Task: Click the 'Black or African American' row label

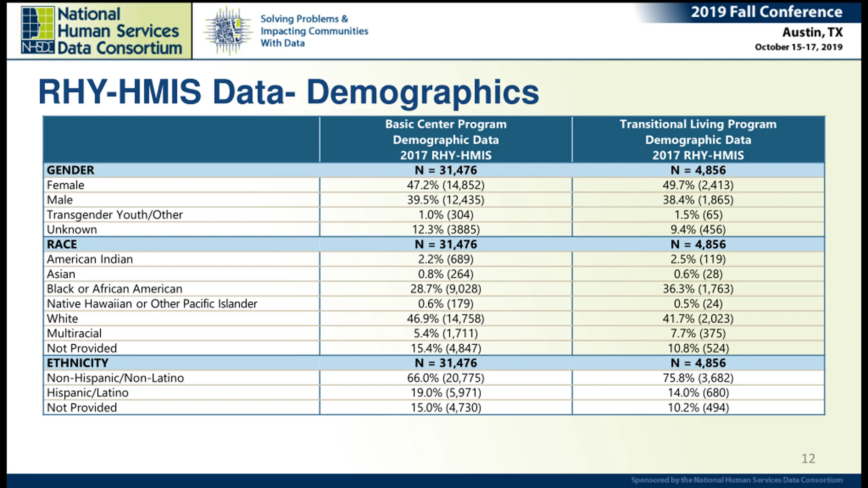Action: pyautogui.click(x=115, y=289)
